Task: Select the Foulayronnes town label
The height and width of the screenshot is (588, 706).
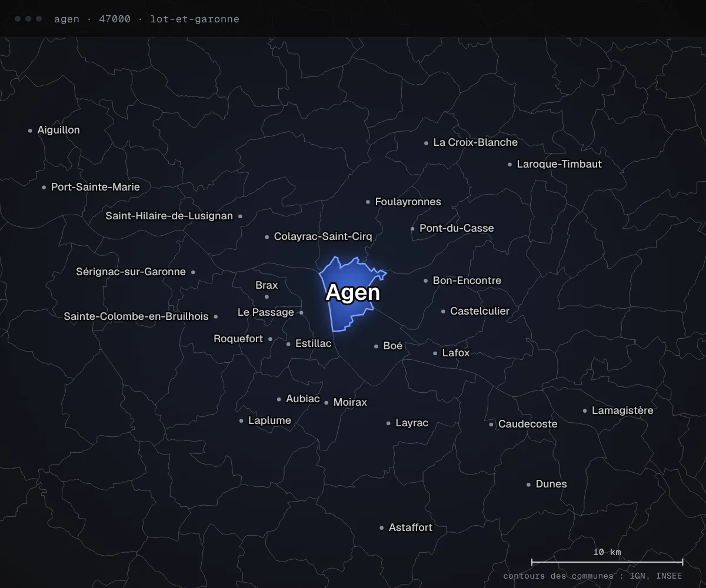Action: [408, 202]
